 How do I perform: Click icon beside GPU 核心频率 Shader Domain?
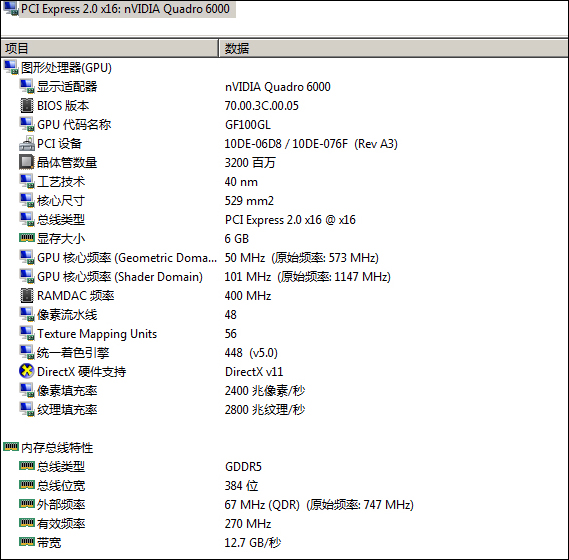point(27,276)
